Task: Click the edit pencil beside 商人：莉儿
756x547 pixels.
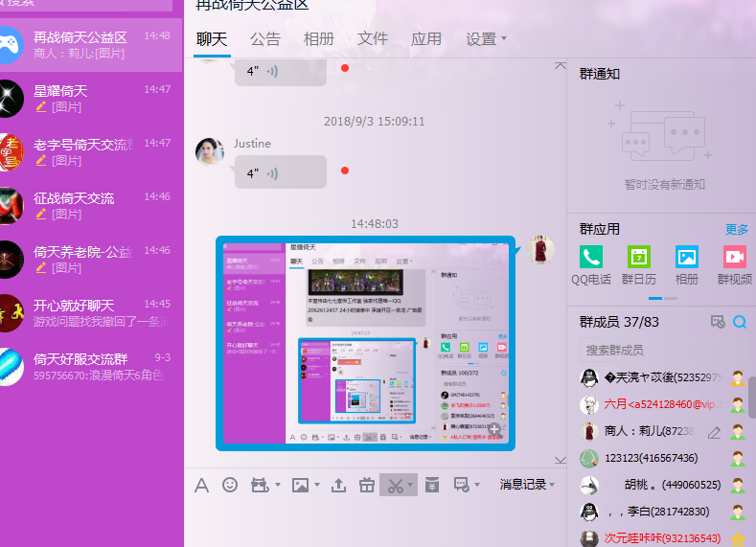Action: pos(714,432)
